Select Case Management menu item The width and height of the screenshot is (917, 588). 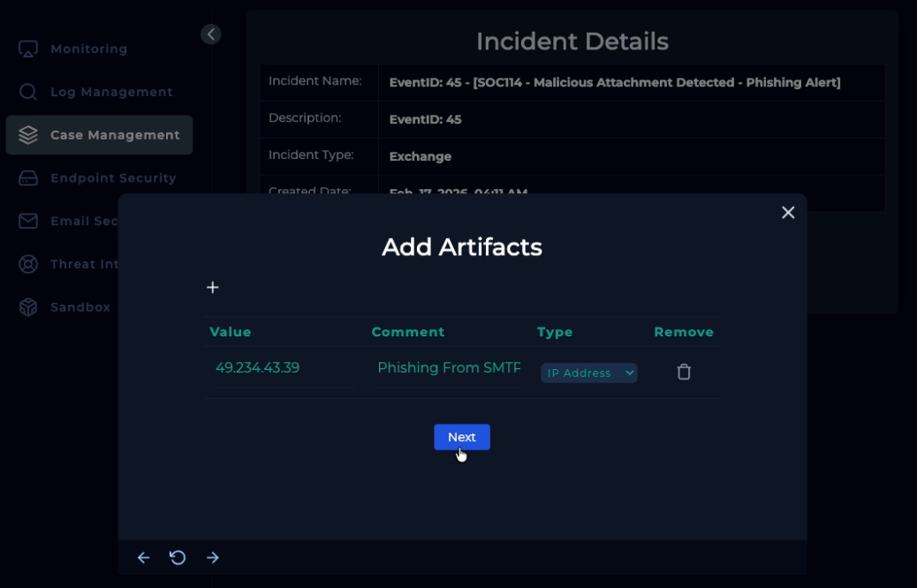point(114,135)
